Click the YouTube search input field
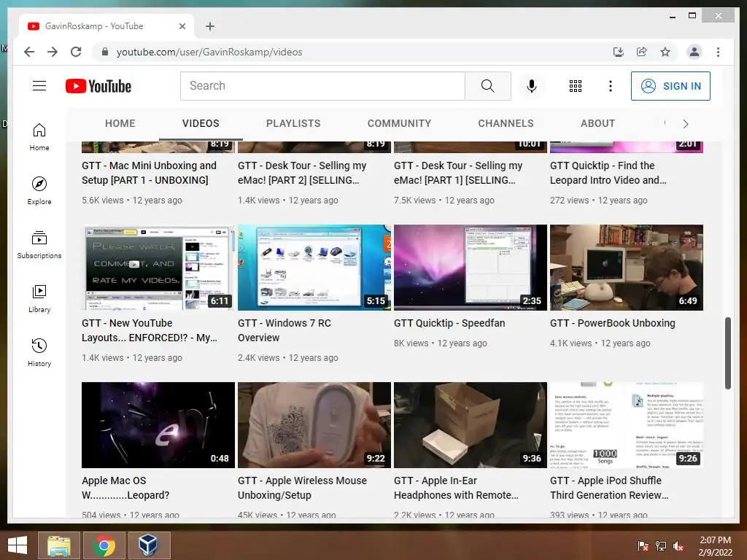The height and width of the screenshot is (560, 747). click(x=322, y=86)
